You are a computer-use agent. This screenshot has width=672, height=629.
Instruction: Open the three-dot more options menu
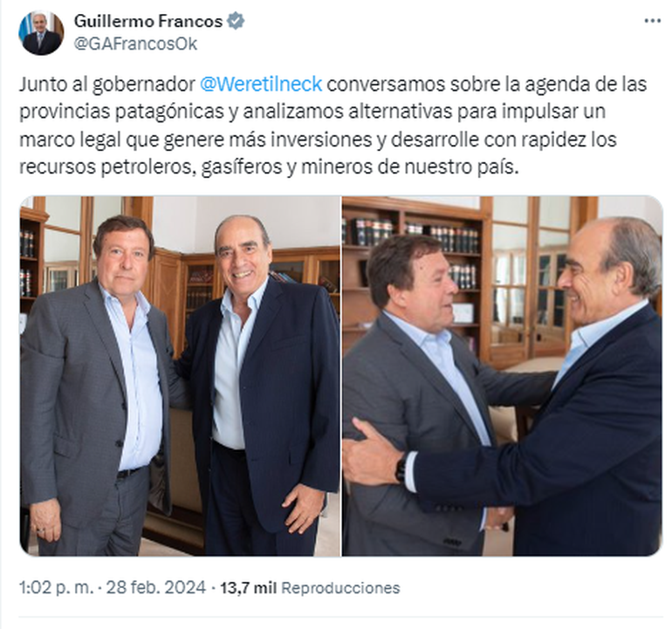(x=652, y=21)
